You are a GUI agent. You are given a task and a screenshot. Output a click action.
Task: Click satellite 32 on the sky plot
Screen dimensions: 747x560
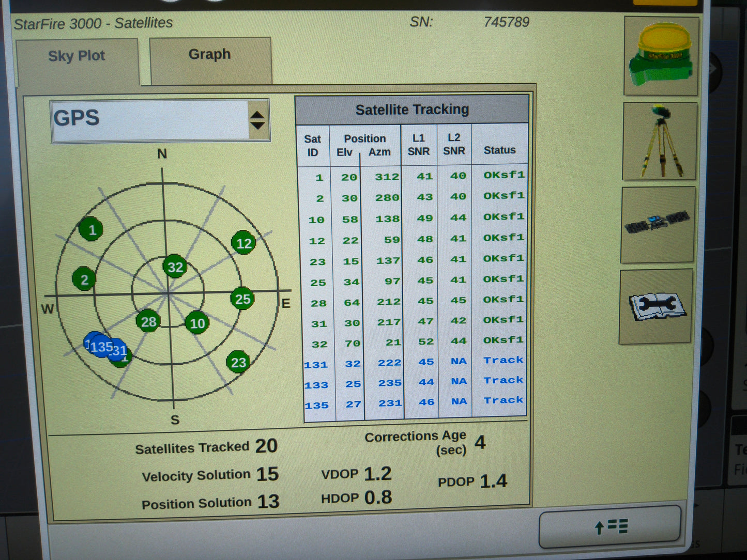tap(175, 267)
